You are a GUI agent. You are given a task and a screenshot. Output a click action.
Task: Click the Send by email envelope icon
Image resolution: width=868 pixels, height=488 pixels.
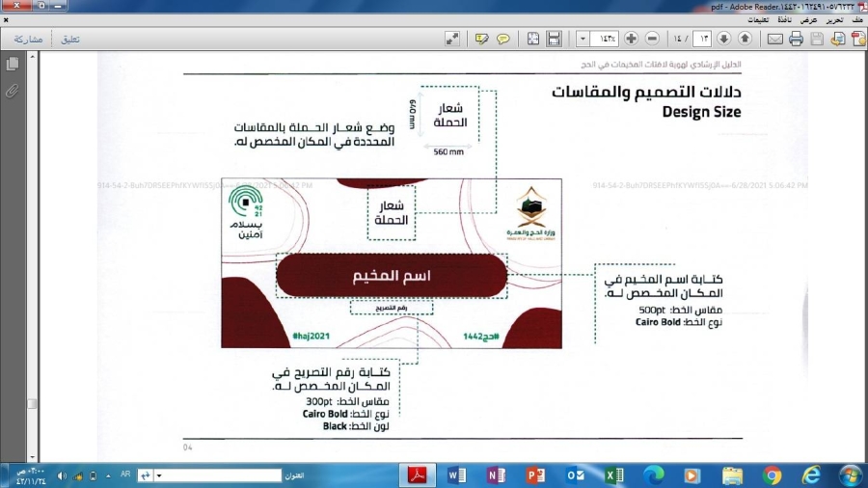pyautogui.click(x=774, y=39)
